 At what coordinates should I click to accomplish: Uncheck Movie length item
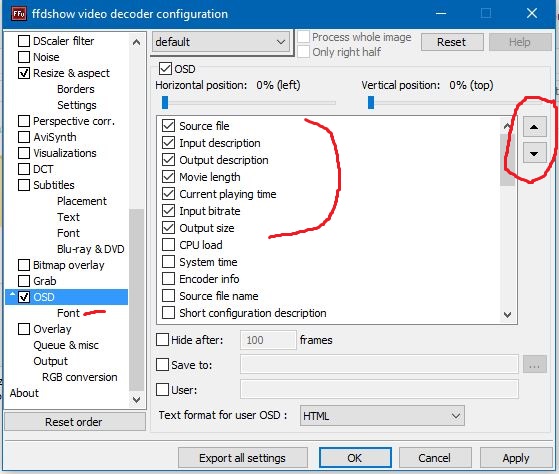point(168,177)
